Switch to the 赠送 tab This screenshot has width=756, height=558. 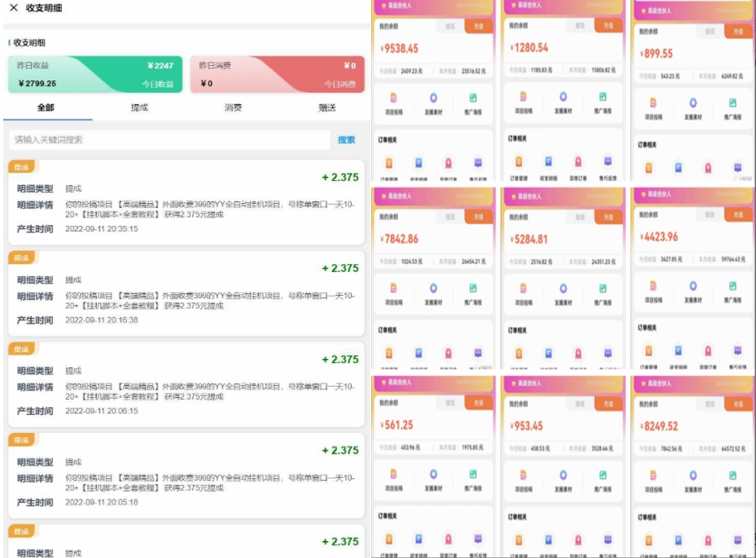click(327, 107)
